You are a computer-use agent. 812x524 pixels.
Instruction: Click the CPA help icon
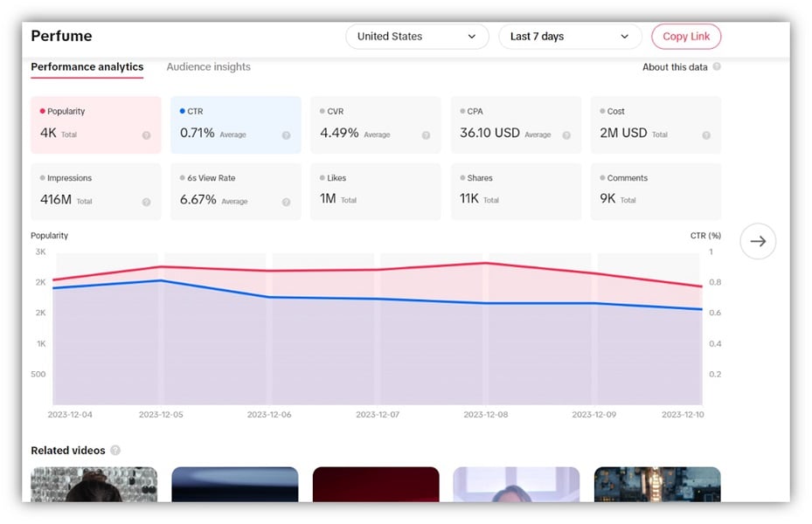click(566, 136)
